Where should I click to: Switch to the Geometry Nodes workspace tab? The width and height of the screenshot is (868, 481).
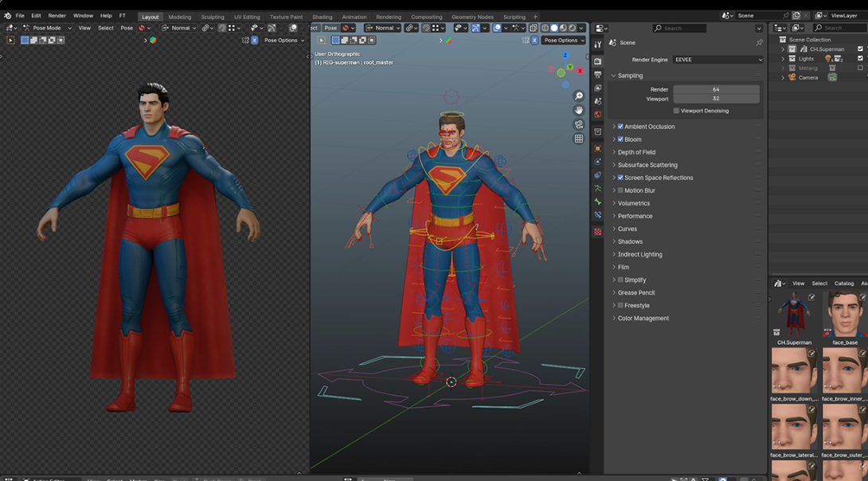(x=472, y=18)
